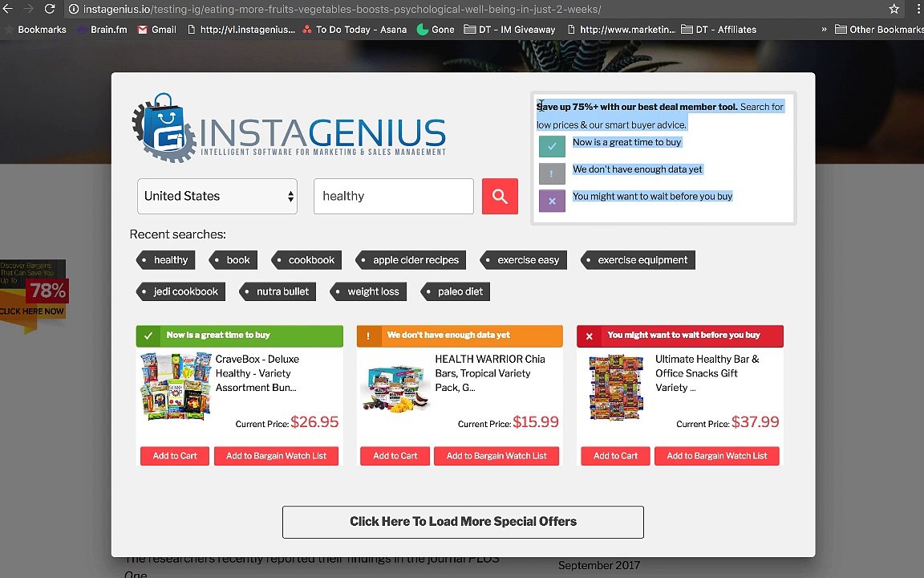Image resolution: width=924 pixels, height=578 pixels.
Task: Open the http://www.marketin bookmark
Action: pyautogui.click(x=621, y=30)
